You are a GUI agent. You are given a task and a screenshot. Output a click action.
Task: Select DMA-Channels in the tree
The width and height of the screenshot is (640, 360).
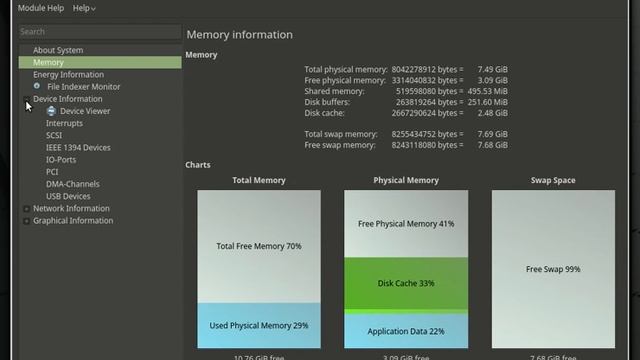pyautogui.click(x=73, y=184)
